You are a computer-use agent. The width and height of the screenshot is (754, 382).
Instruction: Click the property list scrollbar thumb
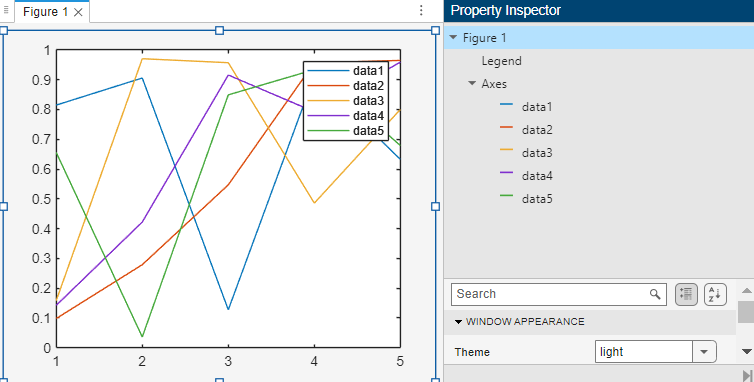746,312
